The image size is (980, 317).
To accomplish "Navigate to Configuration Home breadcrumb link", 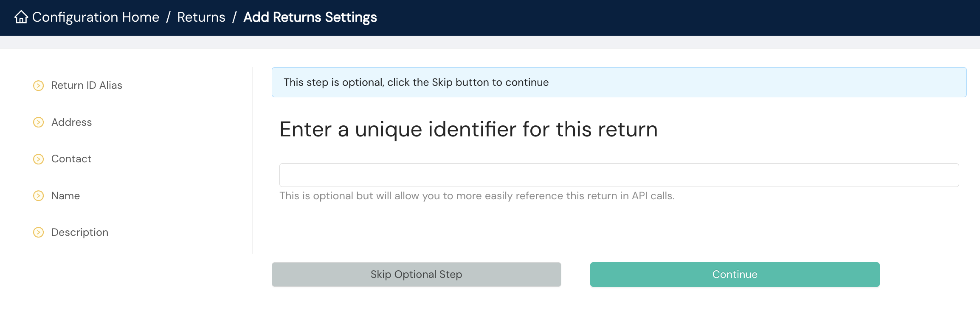I will tap(96, 17).
